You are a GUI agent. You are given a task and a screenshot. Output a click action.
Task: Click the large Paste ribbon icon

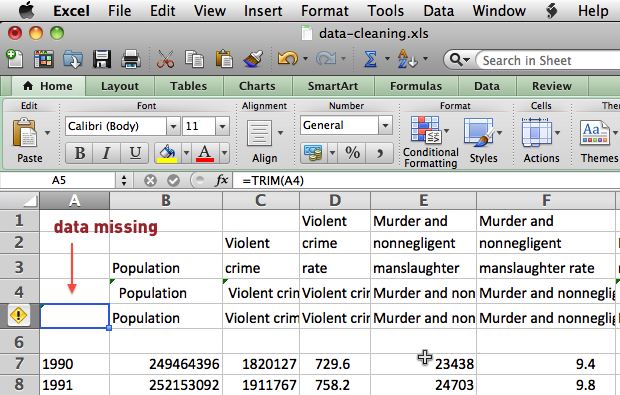25,133
